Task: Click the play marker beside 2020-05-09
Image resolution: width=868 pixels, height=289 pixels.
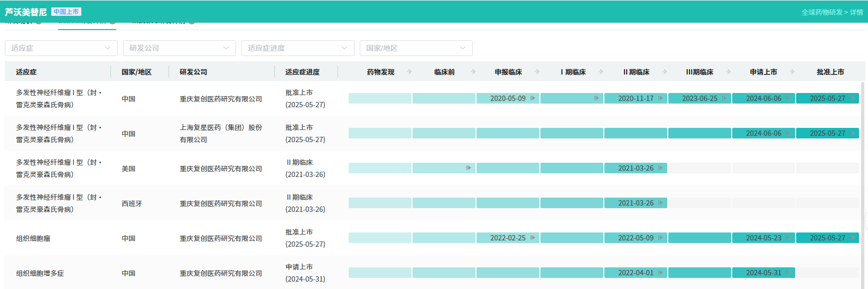Action: (533, 98)
